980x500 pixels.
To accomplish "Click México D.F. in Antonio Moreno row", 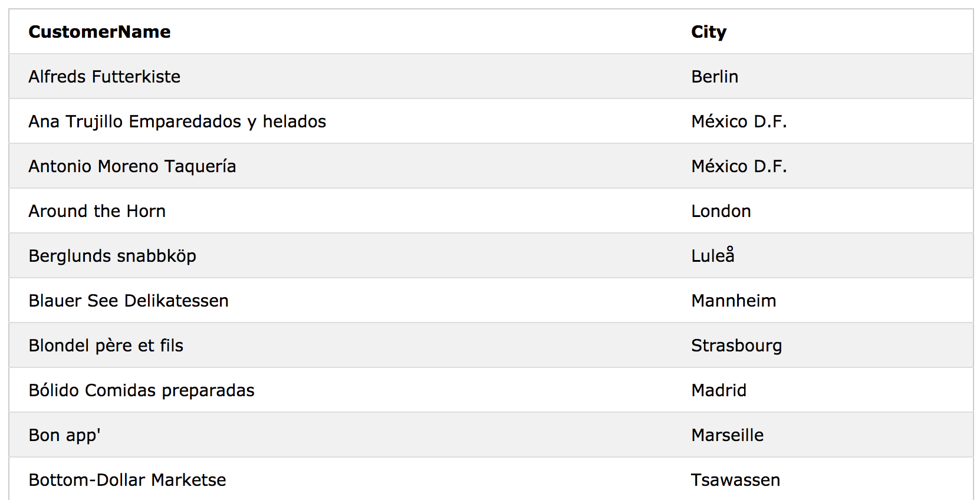I will pyautogui.click(x=739, y=166).
